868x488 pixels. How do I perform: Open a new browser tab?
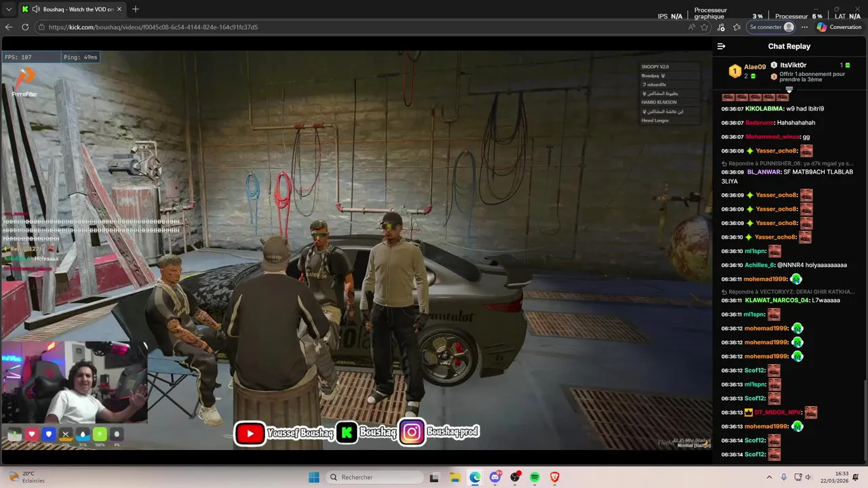pos(135,9)
